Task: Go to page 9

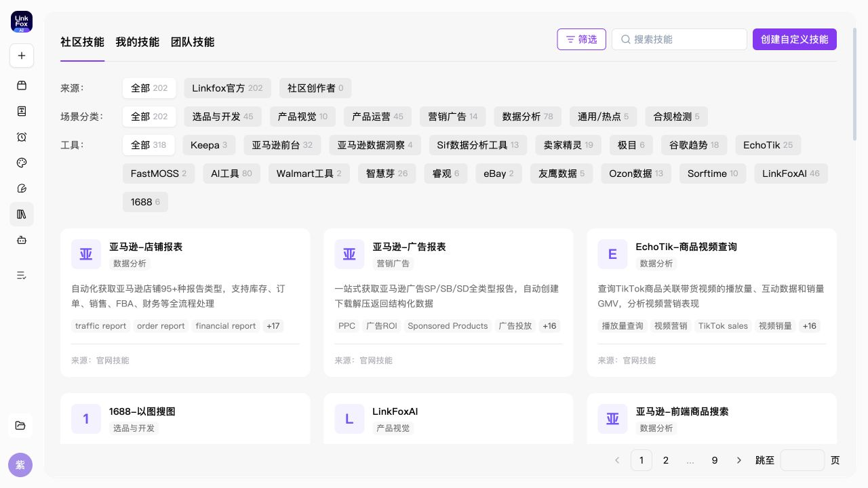Action: 715,460
